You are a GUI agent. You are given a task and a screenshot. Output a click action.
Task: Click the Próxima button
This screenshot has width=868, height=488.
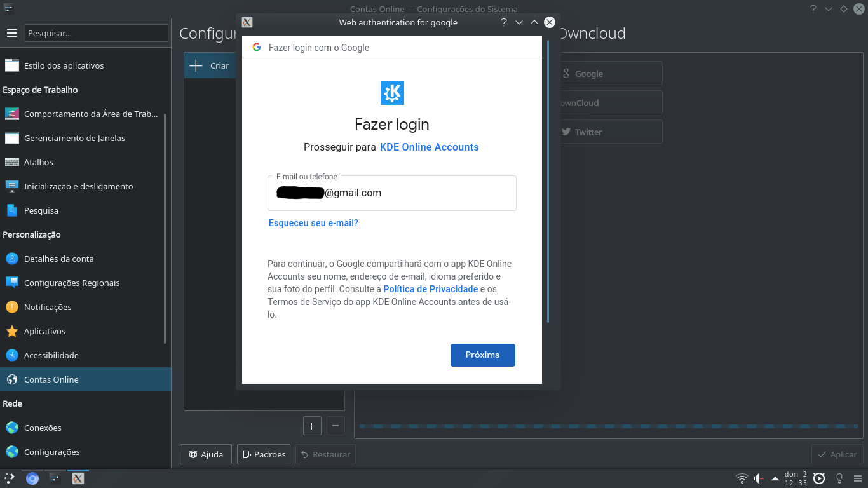point(483,355)
